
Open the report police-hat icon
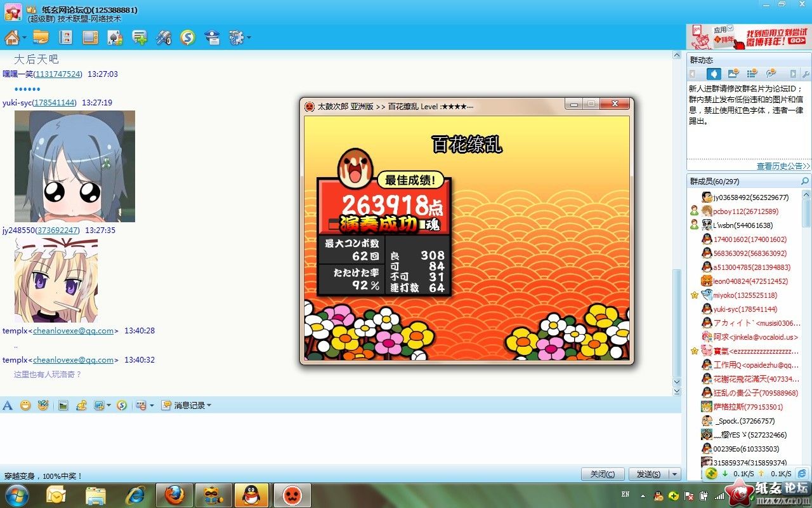tap(212, 37)
